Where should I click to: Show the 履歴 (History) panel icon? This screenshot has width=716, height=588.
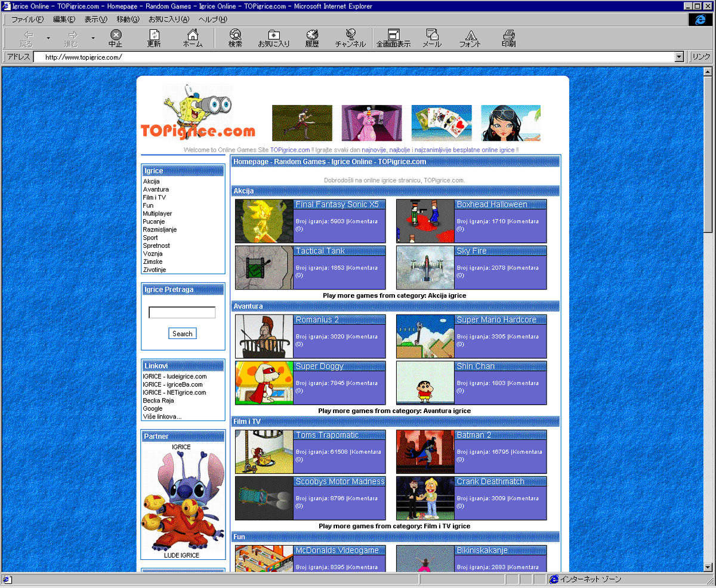coord(311,38)
